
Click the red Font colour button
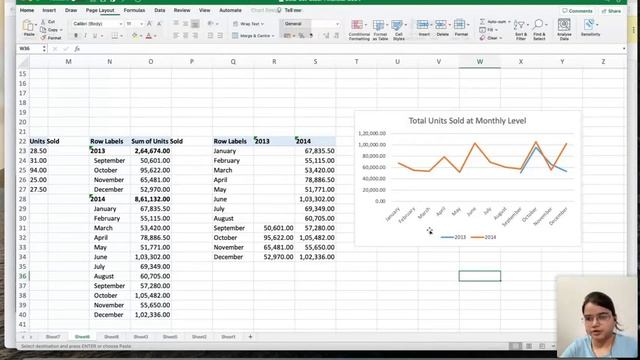[149, 36]
